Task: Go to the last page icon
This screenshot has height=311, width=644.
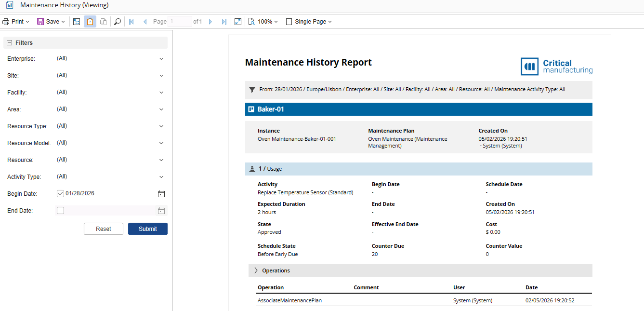Action: click(x=223, y=21)
